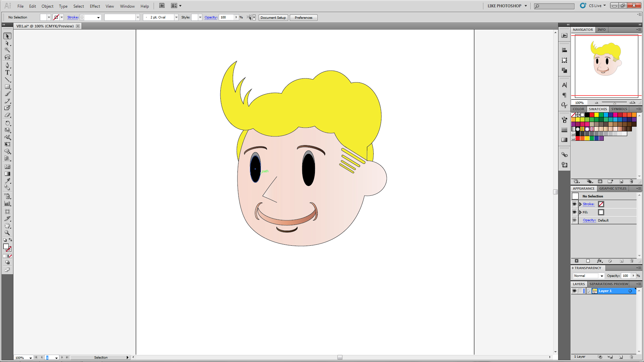The width and height of the screenshot is (644, 362).
Task: Hide Layer 1 visibility eye
Action: 574,291
